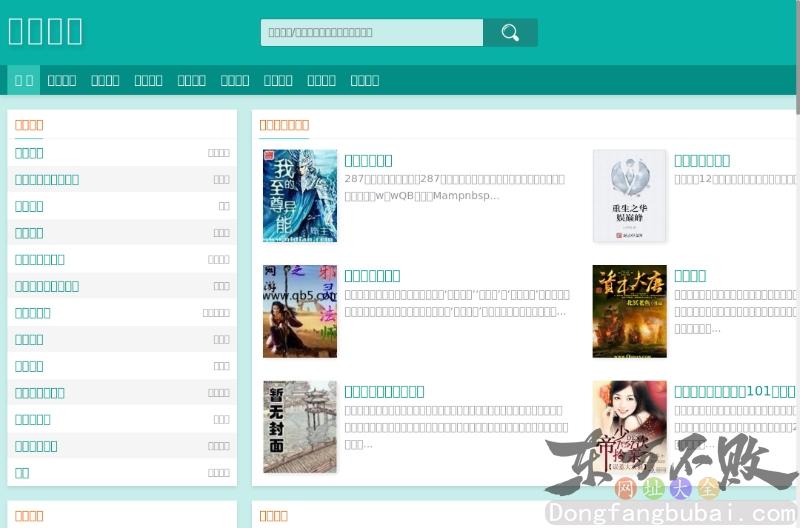Open the book title link containing "101"
The height and width of the screenshot is (528, 800).
[x=734, y=391]
